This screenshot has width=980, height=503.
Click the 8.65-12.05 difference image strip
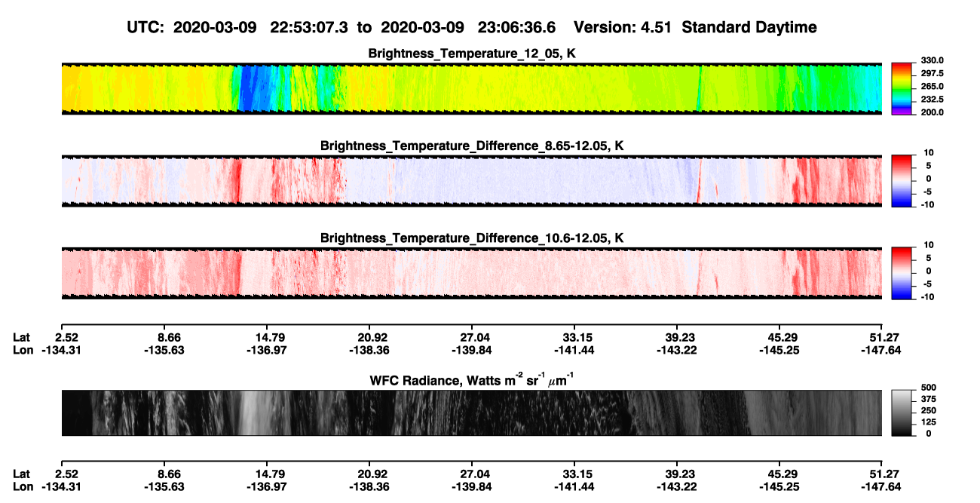(x=472, y=181)
